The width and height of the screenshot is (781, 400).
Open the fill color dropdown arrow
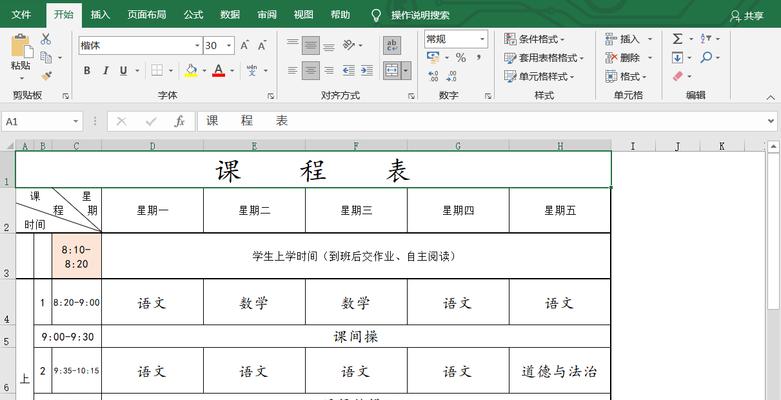[x=204, y=71]
